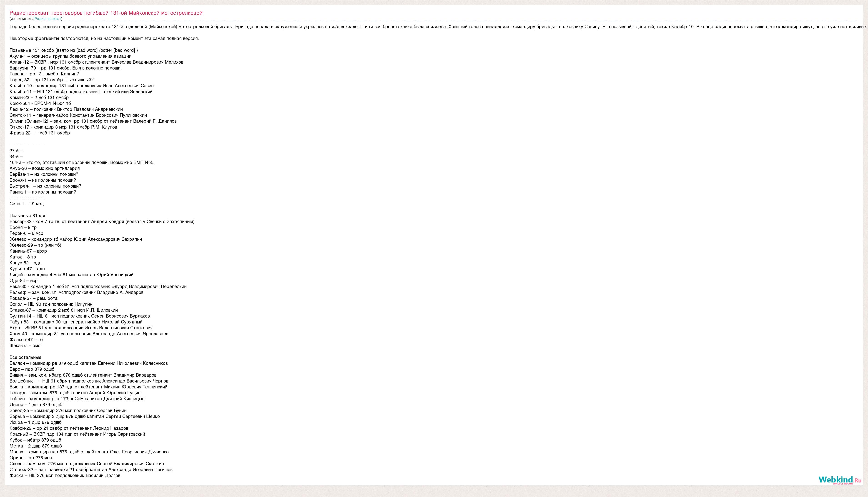Click the Боксёр-32 Андрей Ковдря line
868x497 pixels.
tap(102, 221)
